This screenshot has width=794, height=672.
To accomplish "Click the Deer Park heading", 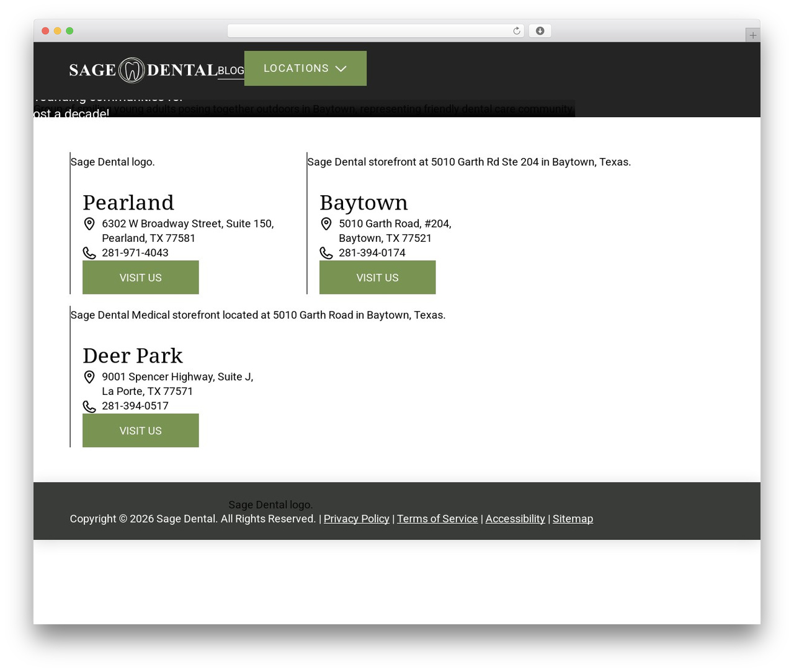I will [x=133, y=356].
